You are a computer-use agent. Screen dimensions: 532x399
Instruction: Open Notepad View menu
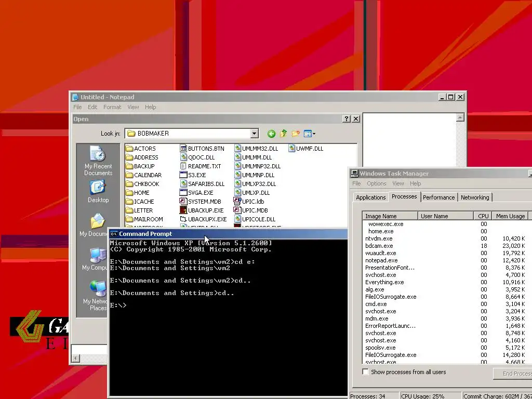133,107
